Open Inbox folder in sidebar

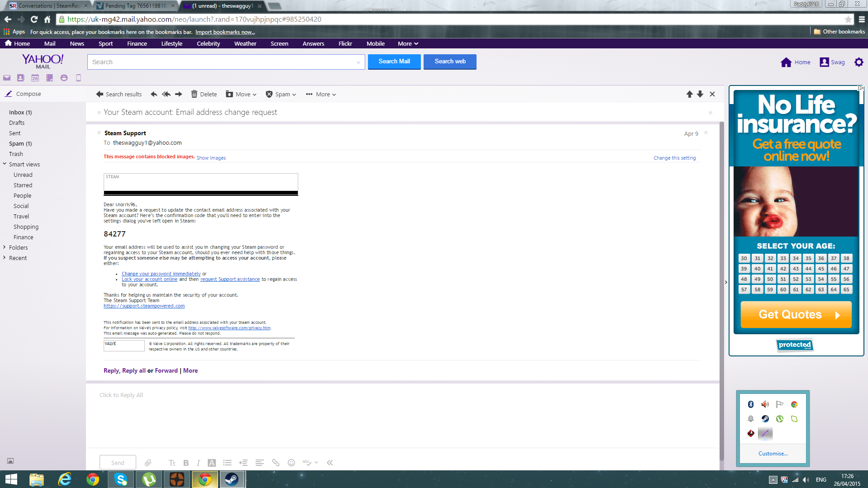(20, 113)
